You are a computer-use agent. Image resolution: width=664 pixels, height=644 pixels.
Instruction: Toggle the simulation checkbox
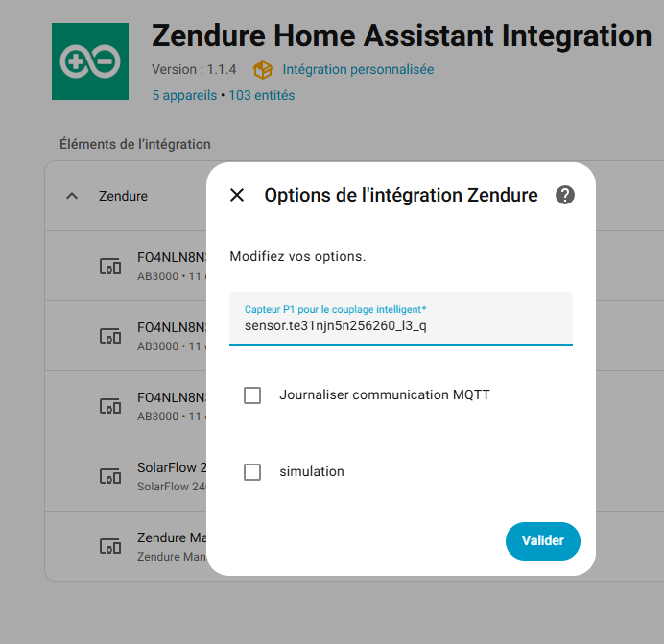(x=252, y=472)
